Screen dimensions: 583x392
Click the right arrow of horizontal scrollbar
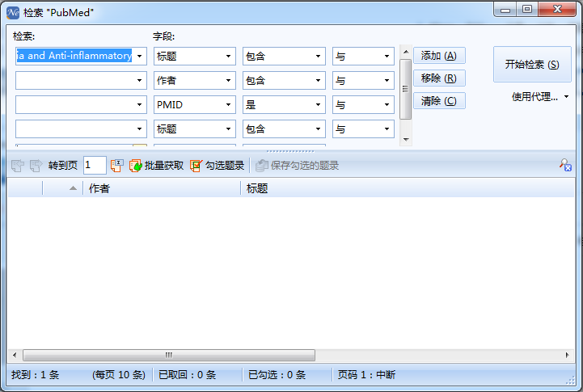coord(568,355)
